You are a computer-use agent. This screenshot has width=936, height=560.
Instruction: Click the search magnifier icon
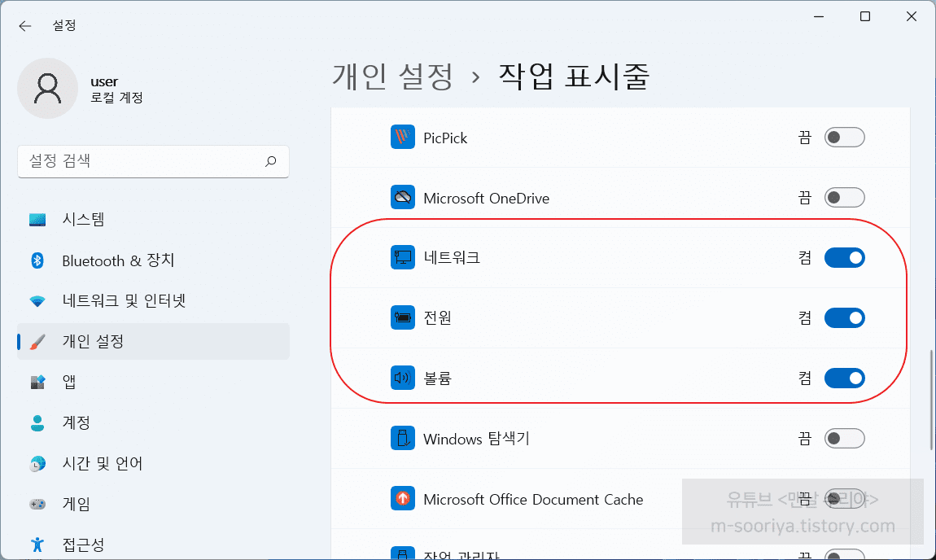pyautogui.click(x=270, y=161)
